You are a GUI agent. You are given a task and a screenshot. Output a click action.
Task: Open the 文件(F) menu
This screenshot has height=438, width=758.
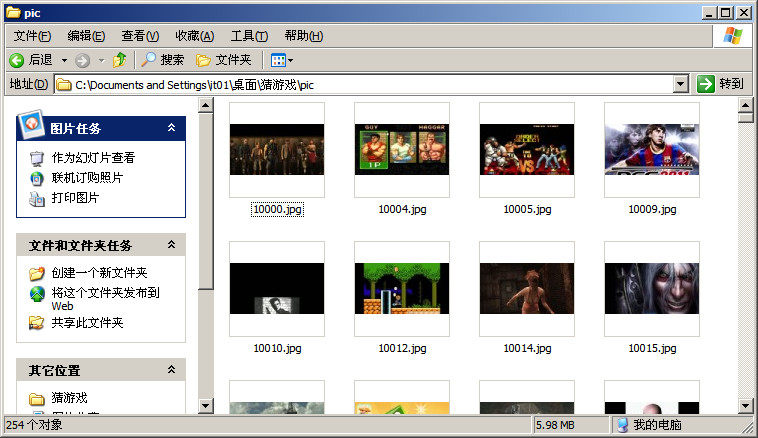point(32,36)
